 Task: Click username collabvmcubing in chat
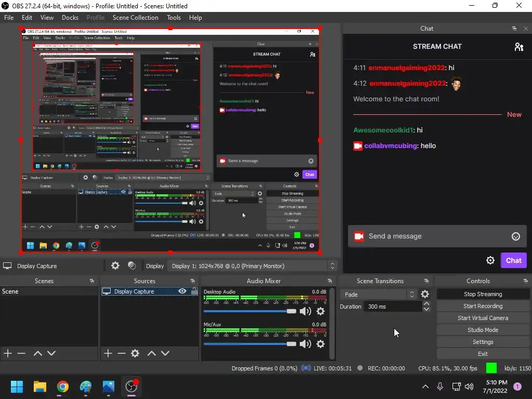[x=390, y=145]
